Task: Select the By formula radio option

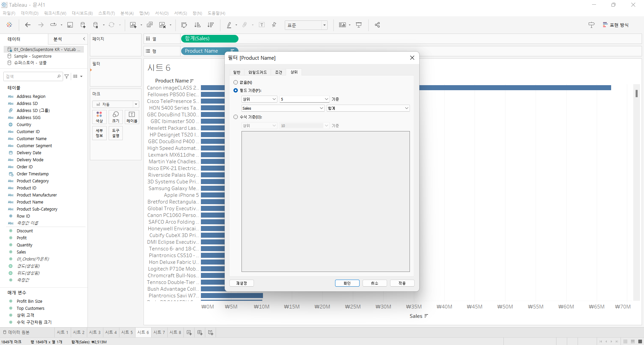Action: click(x=235, y=117)
